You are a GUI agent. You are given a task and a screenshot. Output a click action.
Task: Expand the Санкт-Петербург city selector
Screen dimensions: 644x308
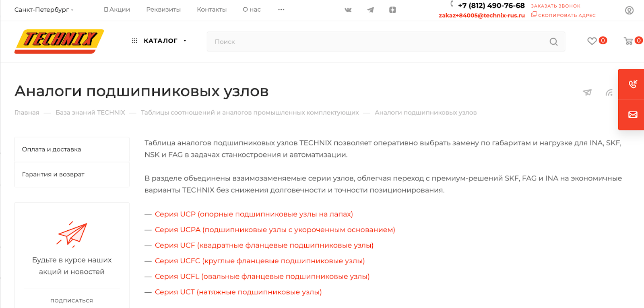tap(44, 10)
